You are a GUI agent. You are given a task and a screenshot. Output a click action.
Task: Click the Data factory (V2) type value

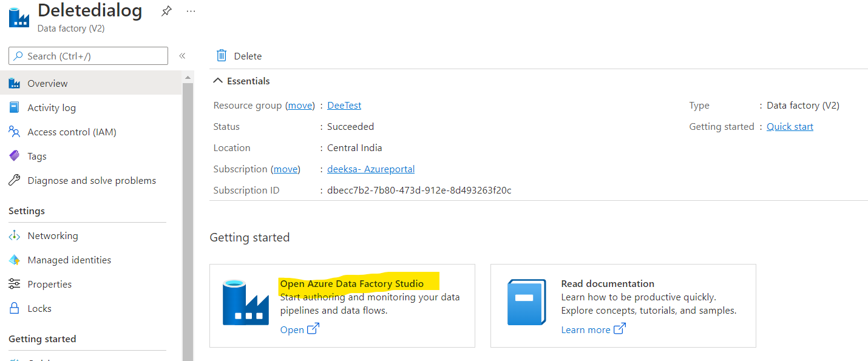click(803, 105)
